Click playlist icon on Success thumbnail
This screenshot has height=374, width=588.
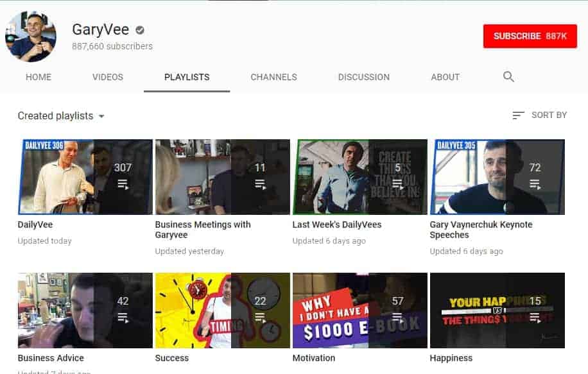(260, 318)
